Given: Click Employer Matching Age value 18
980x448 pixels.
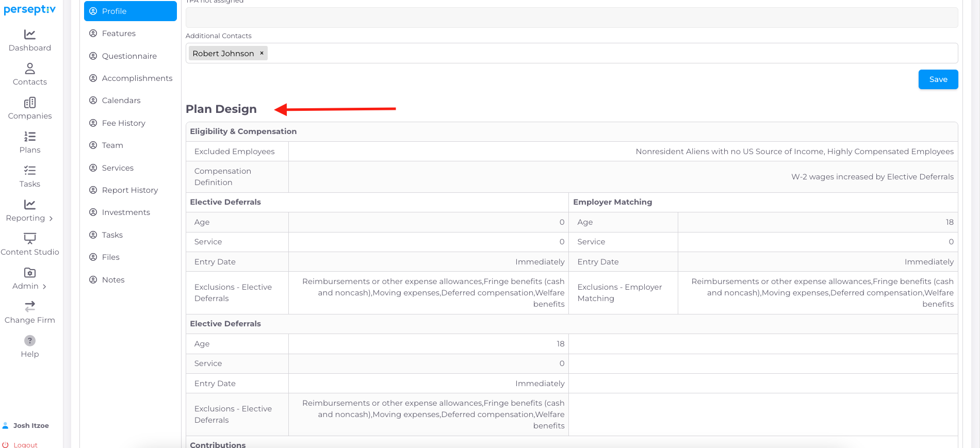Looking at the screenshot, I should 950,222.
